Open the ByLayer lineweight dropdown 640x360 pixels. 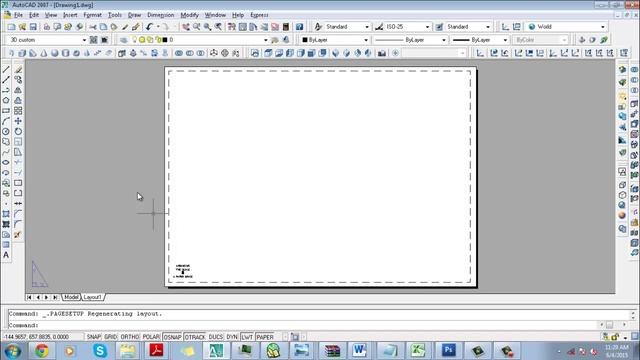coord(505,40)
